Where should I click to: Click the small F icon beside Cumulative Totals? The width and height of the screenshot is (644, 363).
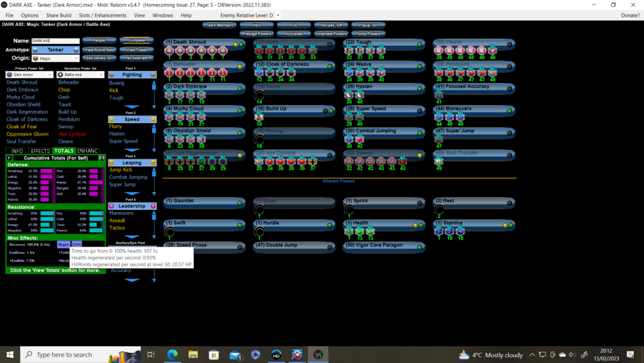(x=9, y=158)
